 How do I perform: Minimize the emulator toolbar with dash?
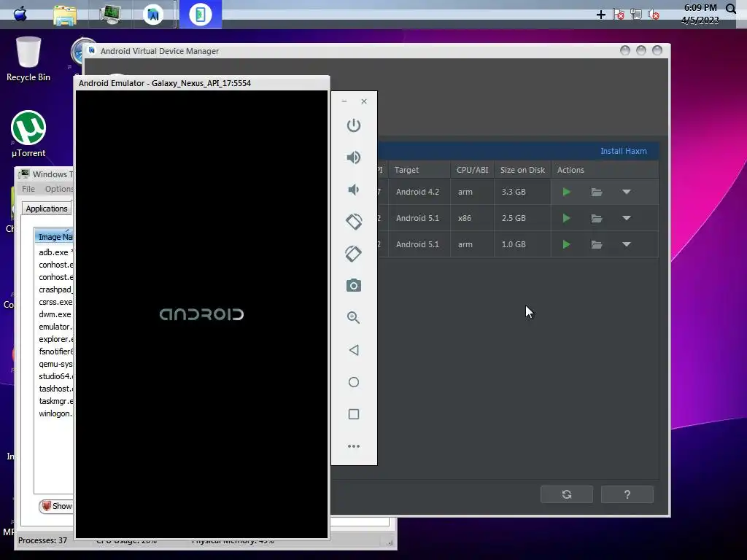click(344, 101)
